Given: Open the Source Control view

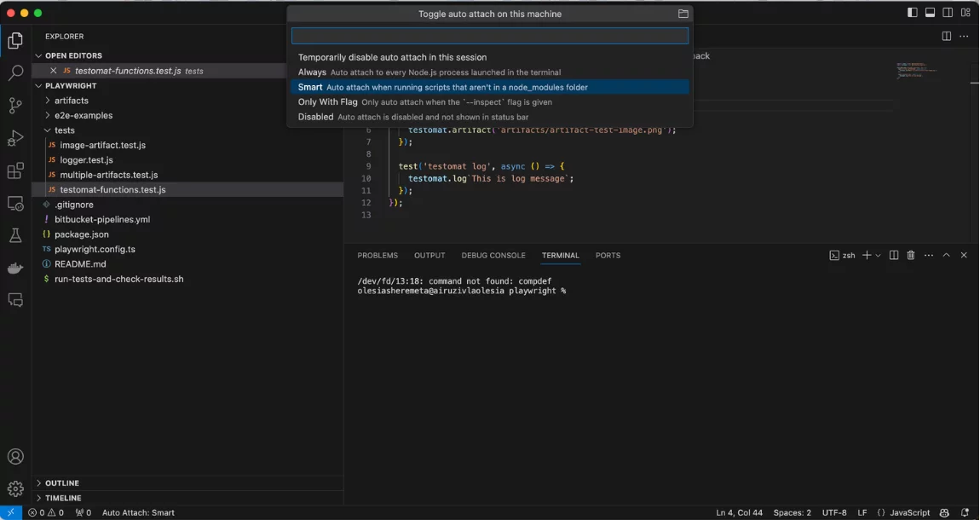Looking at the screenshot, I should point(15,106).
